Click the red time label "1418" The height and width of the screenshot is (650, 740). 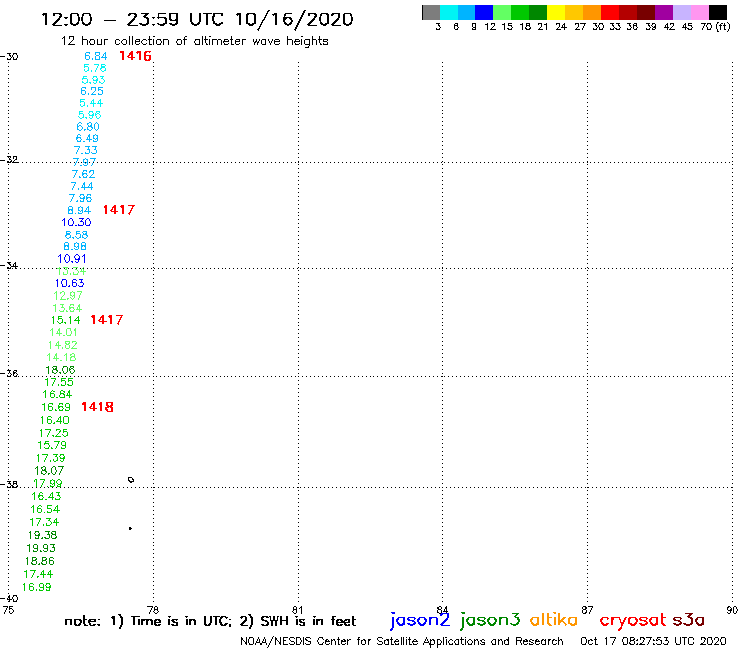click(x=97, y=407)
